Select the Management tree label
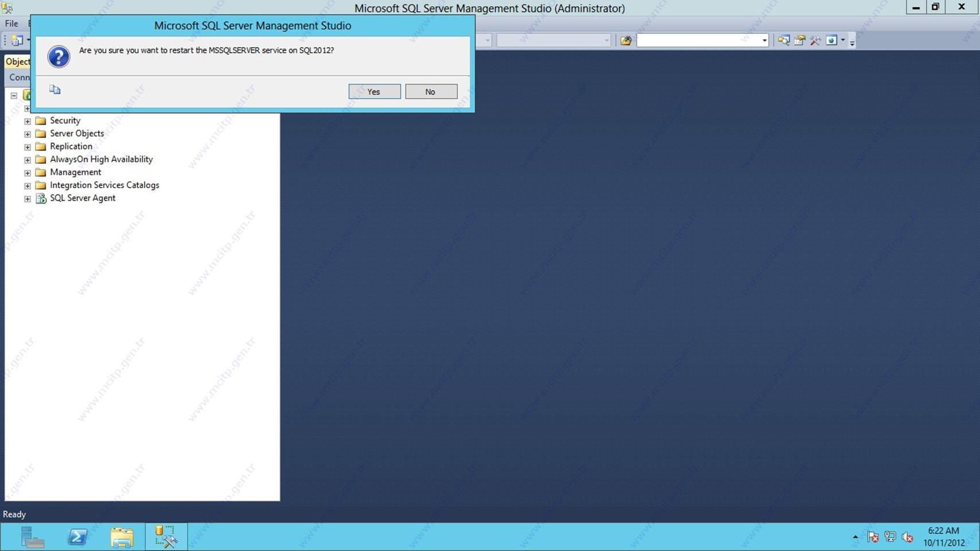 [75, 172]
